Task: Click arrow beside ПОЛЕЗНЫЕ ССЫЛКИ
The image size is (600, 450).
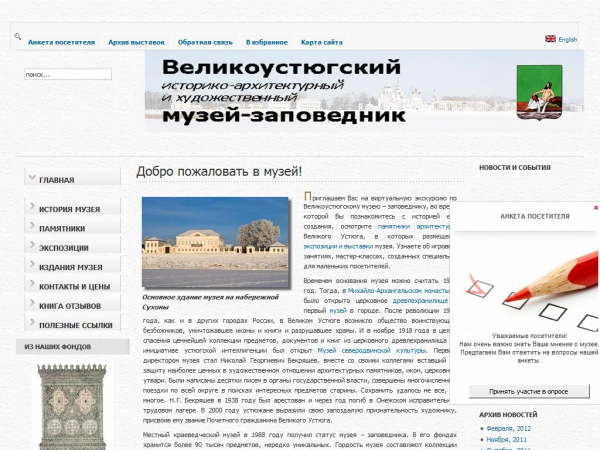Action: pyautogui.click(x=32, y=322)
